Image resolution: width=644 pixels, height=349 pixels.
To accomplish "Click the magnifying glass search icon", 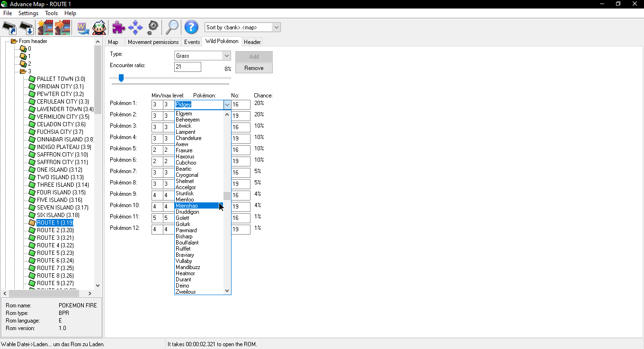I will pyautogui.click(x=171, y=27).
